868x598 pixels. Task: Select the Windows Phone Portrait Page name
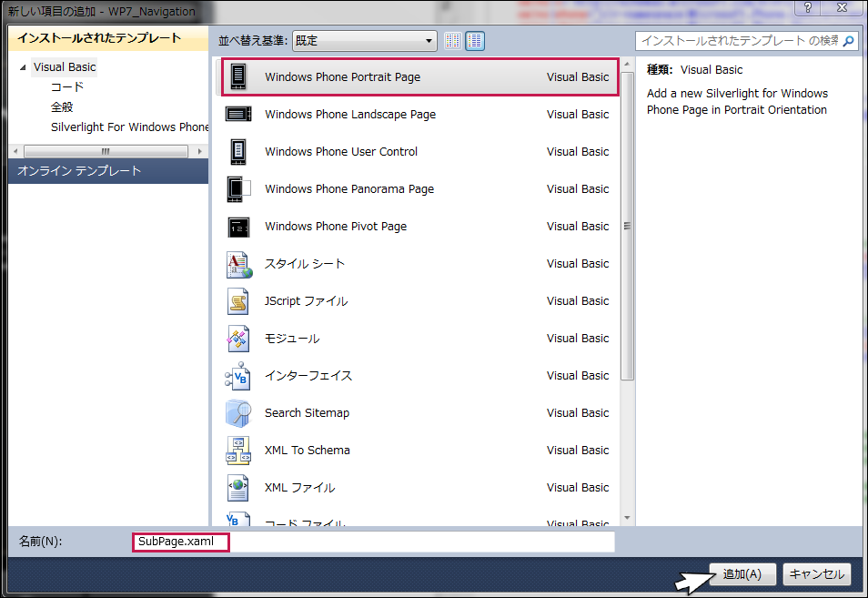(x=343, y=77)
